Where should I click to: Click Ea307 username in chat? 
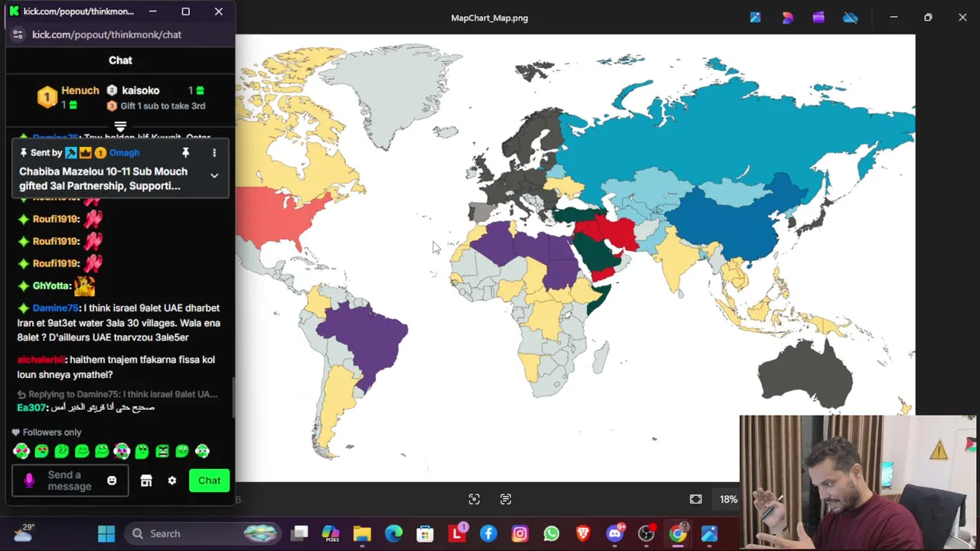[31, 407]
